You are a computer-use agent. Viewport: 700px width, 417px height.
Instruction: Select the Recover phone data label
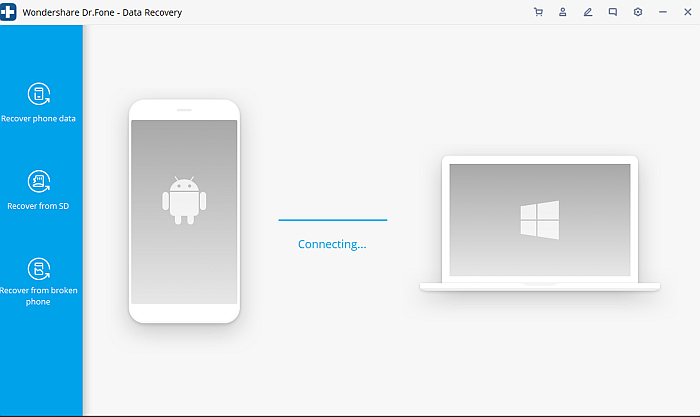click(x=38, y=118)
